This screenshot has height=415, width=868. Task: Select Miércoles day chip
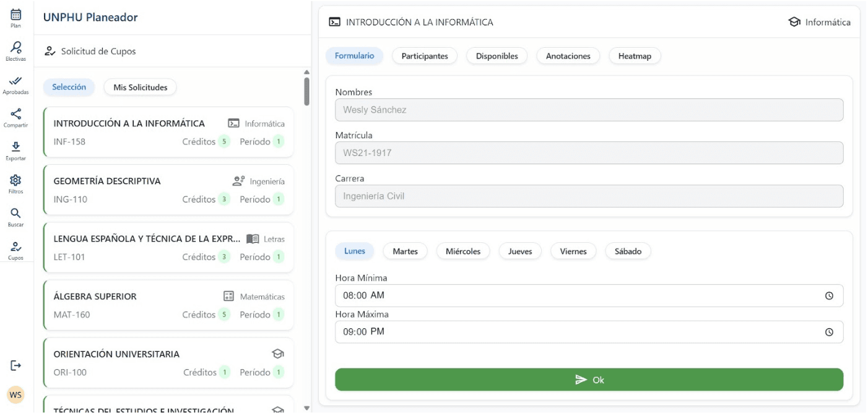click(463, 251)
